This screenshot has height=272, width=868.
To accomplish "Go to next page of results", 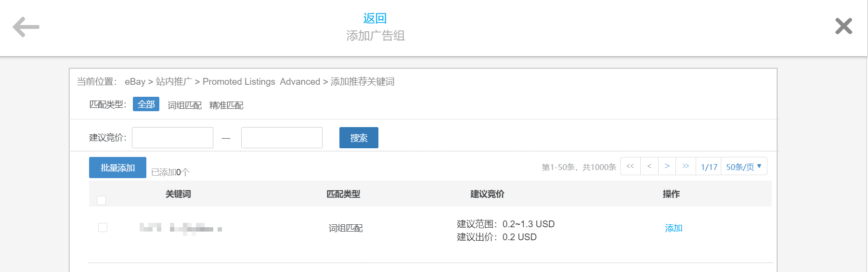I will [x=667, y=167].
